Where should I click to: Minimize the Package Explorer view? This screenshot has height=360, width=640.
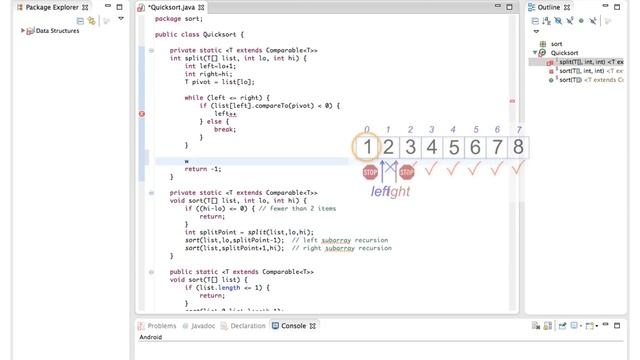pyautogui.click(x=107, y=6)
